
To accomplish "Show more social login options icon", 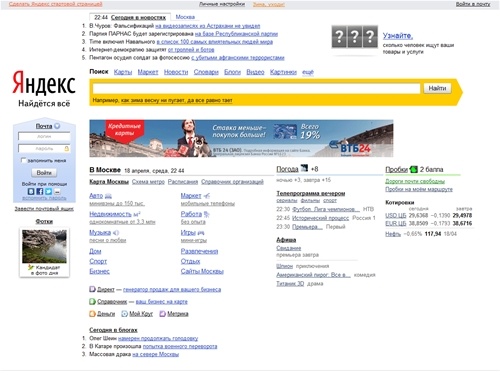I will [x=57, y=191].
